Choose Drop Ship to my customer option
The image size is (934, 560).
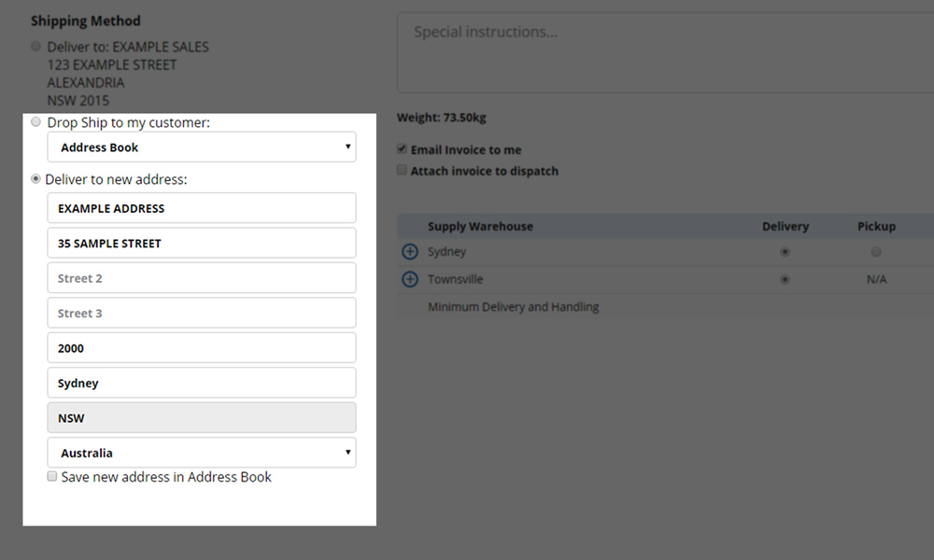(36, 122)
